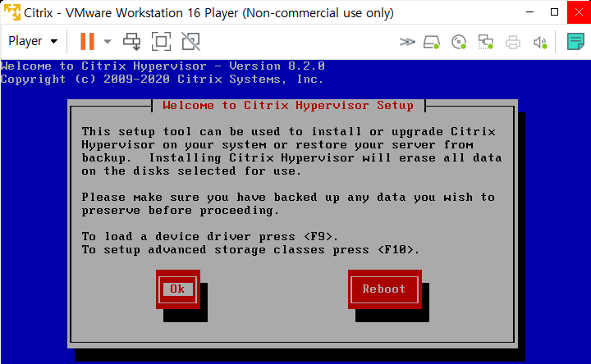
Task: Click the printer device icon
Action: (x=512, y=42)
